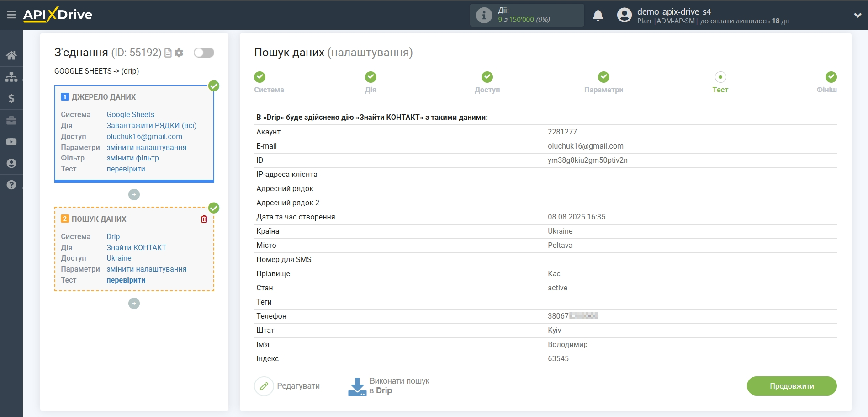Screen dimensions: 868x417
Task: Select the creation date 08.08.2025 16:35
Action: [x=577, y=217]
